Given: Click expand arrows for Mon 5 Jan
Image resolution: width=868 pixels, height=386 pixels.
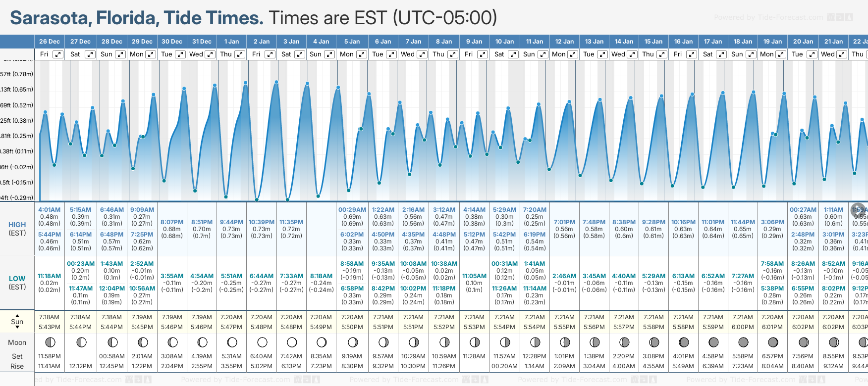Looking at the screenshot, I should click(362, 54).
